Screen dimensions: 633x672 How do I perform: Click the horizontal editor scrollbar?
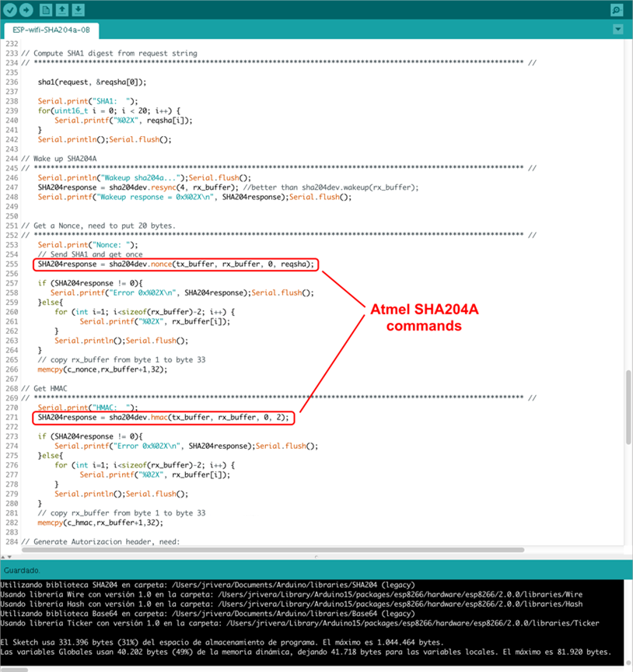(273, 550)
